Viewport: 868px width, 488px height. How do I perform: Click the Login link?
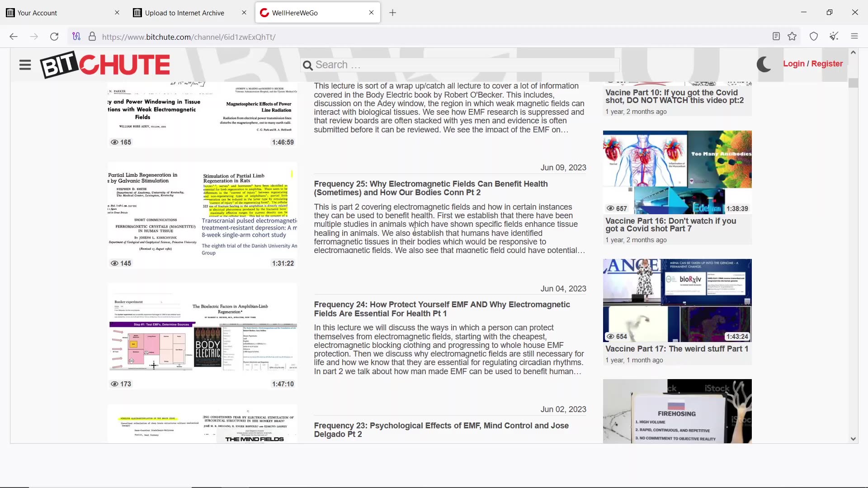tap(793, 64)
